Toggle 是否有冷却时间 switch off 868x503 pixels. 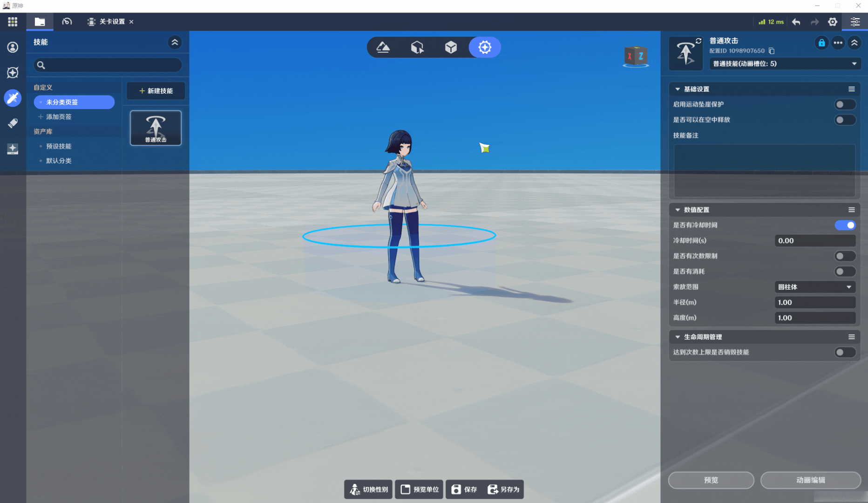[845, 225]
